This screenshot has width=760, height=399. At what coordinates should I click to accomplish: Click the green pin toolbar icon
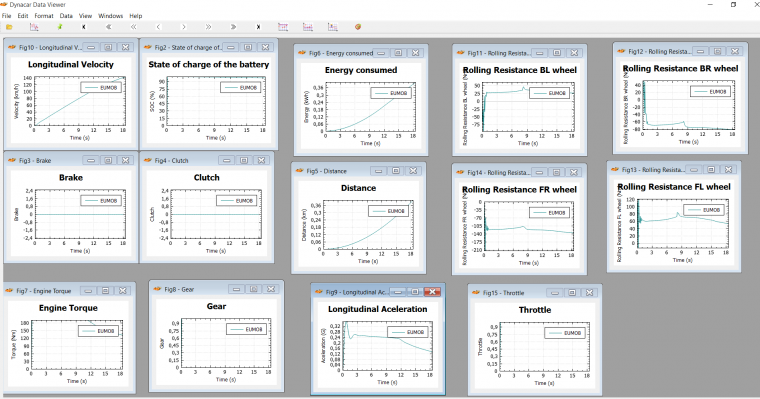(60, 27)
